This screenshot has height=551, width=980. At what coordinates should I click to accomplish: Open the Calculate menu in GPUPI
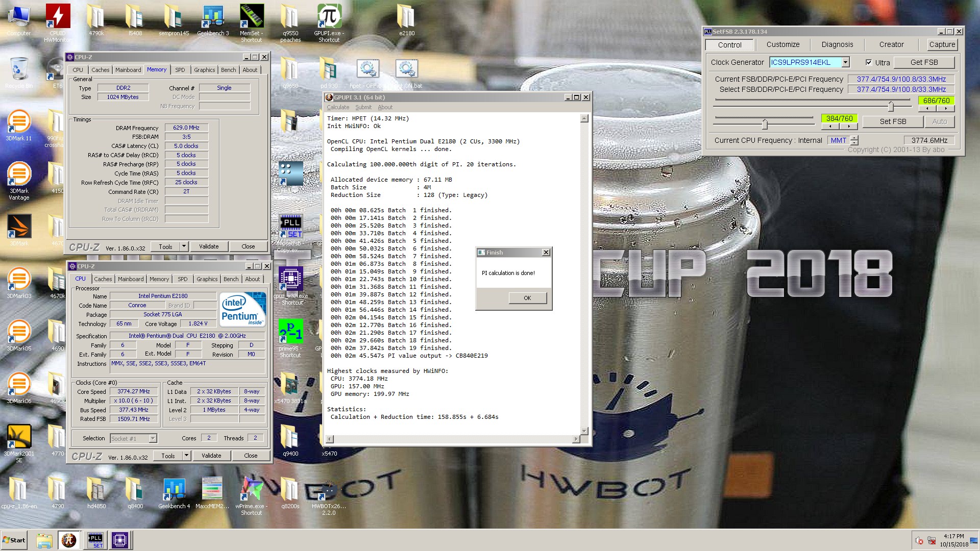338,107
